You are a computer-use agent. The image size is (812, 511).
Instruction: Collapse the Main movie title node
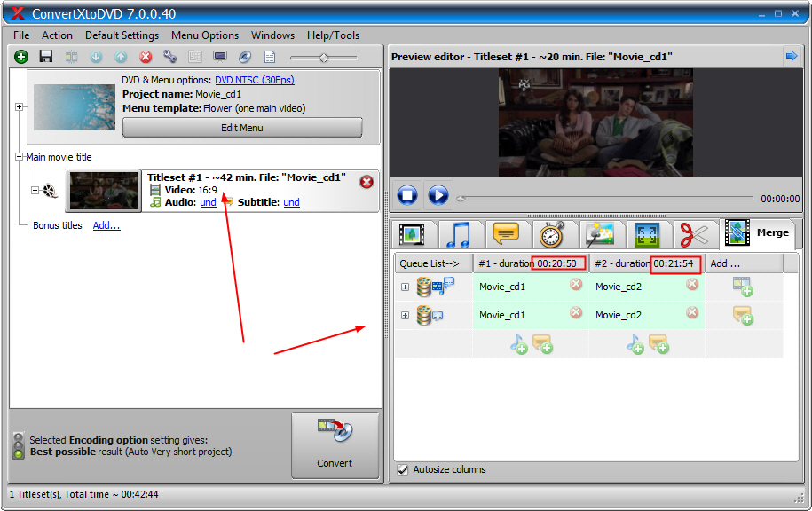20,156
